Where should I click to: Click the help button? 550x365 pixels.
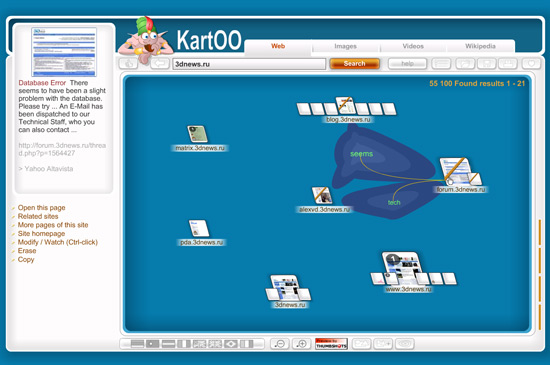pos(407,63)
